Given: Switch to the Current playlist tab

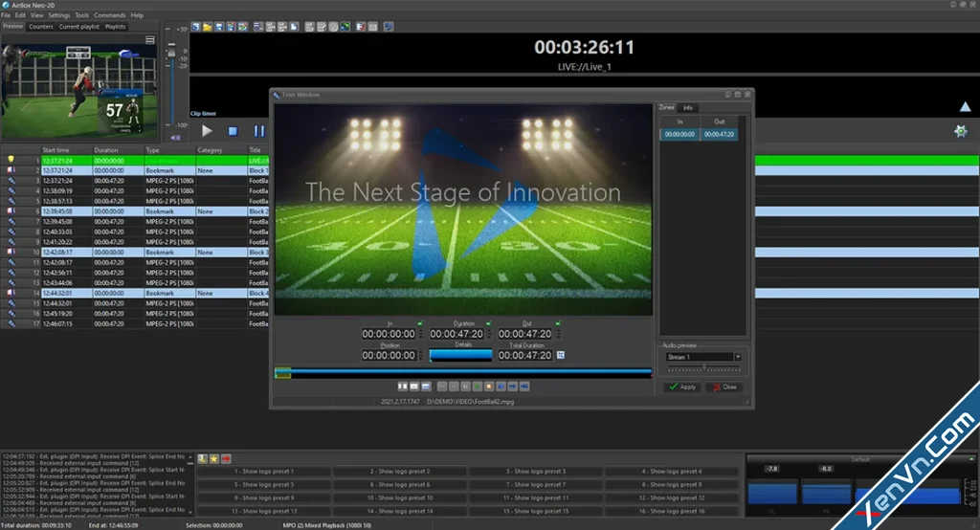Looking at the screenshot, I should coord(78,27).
